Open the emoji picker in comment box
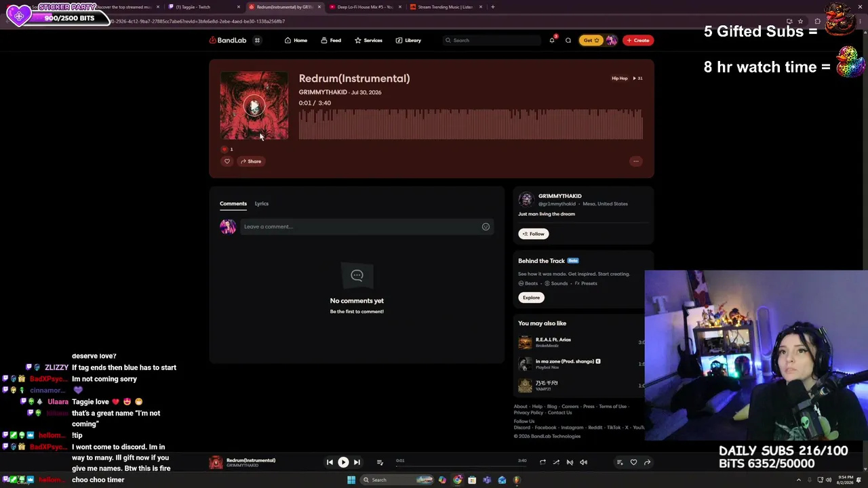 click(486, 226)
